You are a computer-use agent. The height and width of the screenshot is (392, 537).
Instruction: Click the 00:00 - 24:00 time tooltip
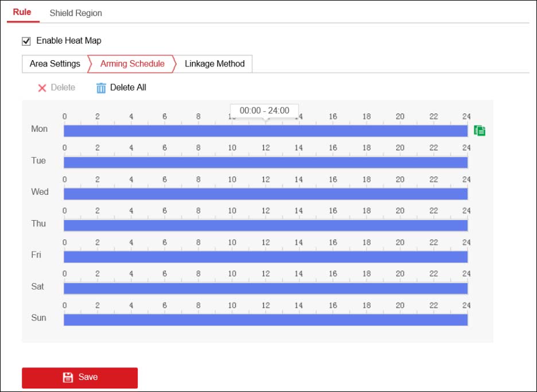coord(263,110)
